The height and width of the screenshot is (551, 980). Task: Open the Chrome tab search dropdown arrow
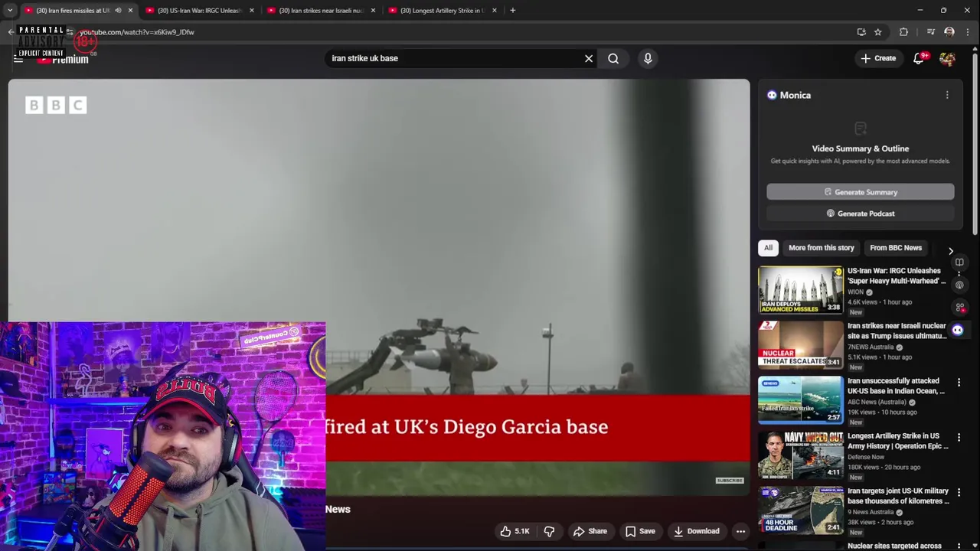click(x=10, y=11)
